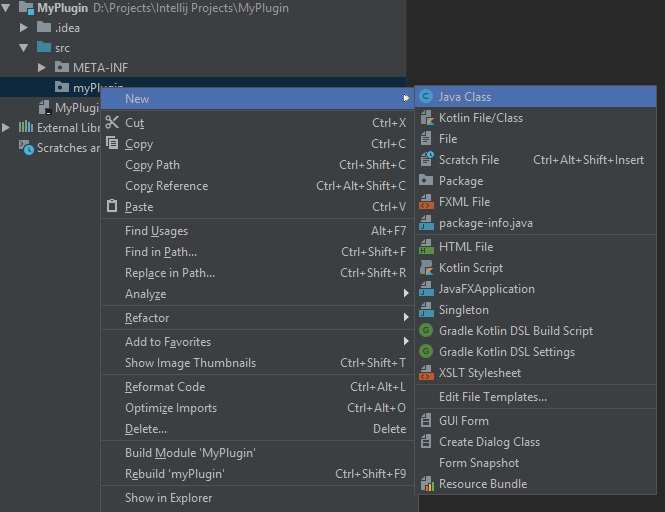Viewport: 665px width, 512px height.
Task: Click the FXML File icon
Action: (427, 202)
